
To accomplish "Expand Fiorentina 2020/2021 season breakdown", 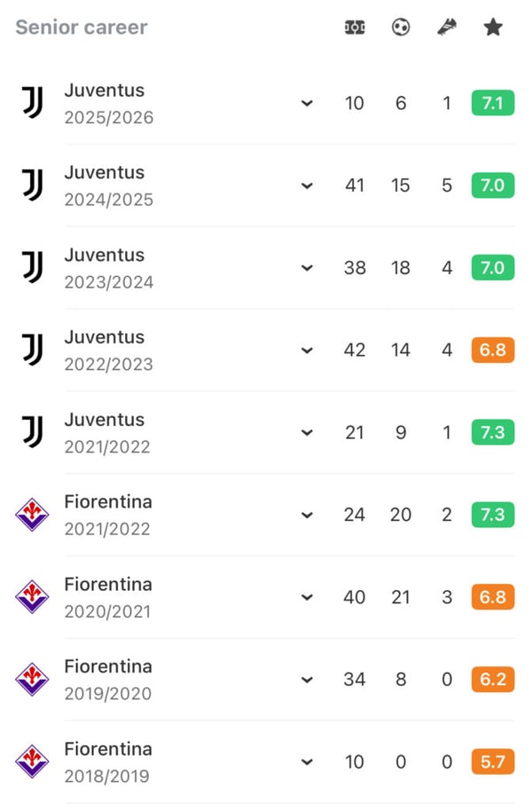I will [307, 598].
